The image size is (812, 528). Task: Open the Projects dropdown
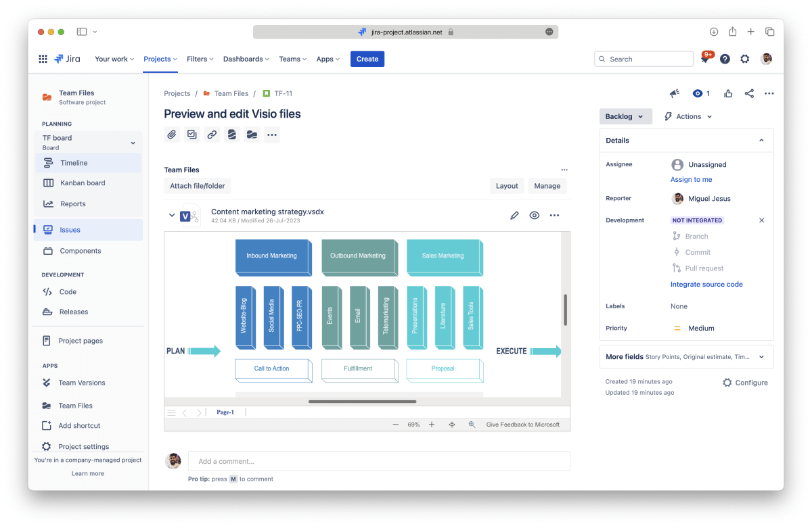tap(160, 59)
